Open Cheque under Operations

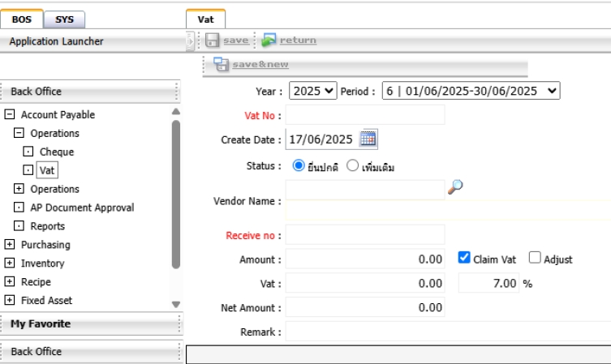56,152
